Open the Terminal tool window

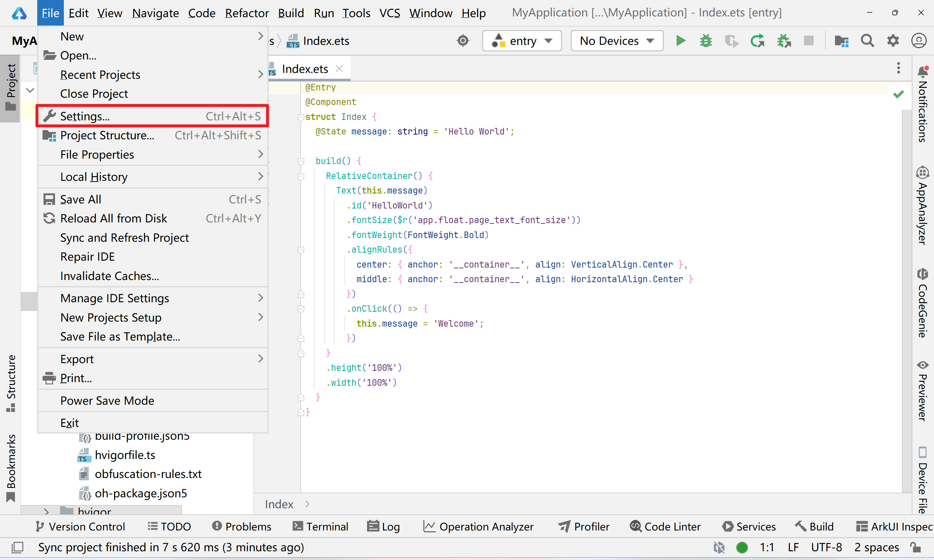tap(320, 526)
